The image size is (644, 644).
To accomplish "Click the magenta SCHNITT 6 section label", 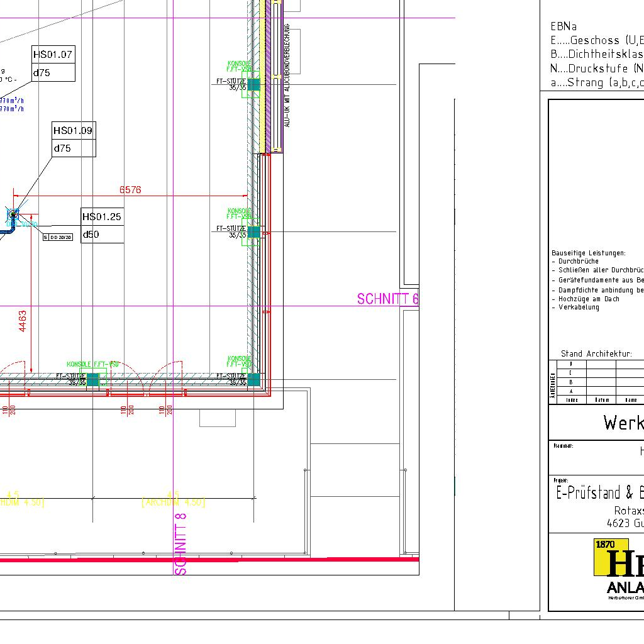I will coord(387,299).
